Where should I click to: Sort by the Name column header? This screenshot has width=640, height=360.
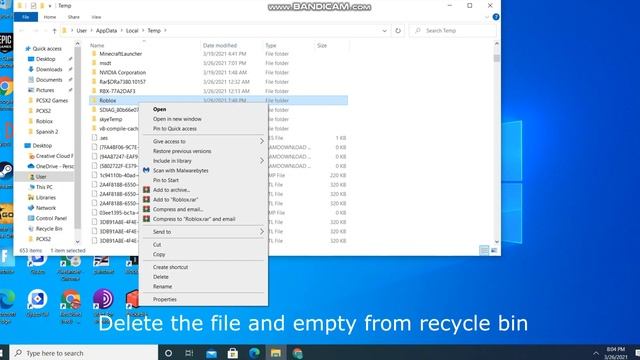coord(97,45)
